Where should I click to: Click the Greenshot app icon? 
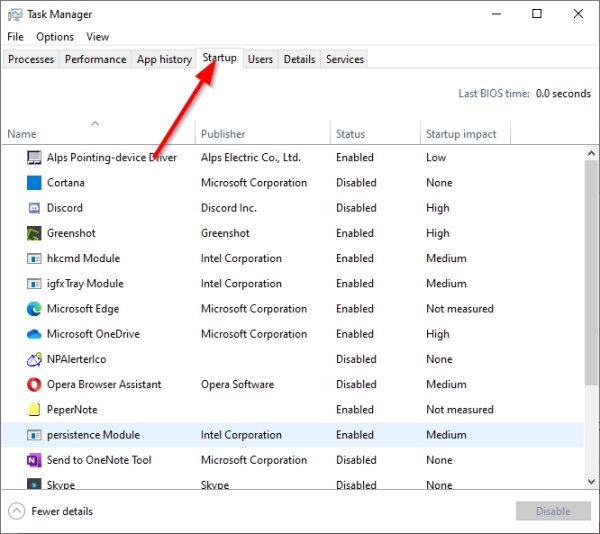pyautogui.click(x=34, y=233)
